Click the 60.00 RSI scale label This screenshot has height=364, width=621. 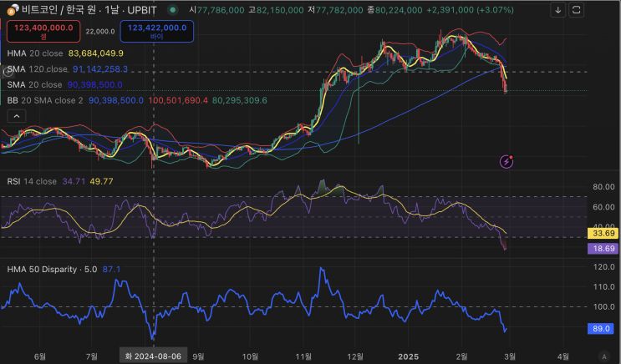pos(603,207)
